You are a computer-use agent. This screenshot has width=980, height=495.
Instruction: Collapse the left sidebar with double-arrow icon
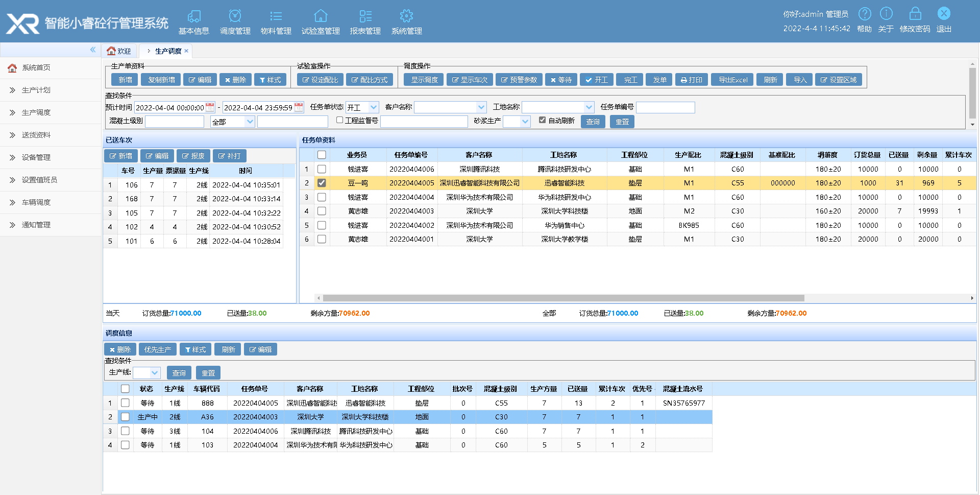(x=93, y=50)
